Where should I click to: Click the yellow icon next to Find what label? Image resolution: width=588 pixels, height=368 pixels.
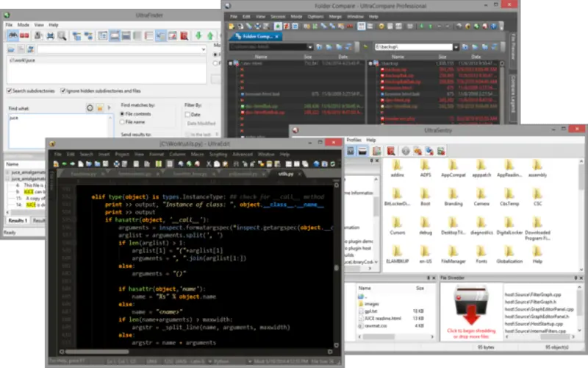(100, 108)
